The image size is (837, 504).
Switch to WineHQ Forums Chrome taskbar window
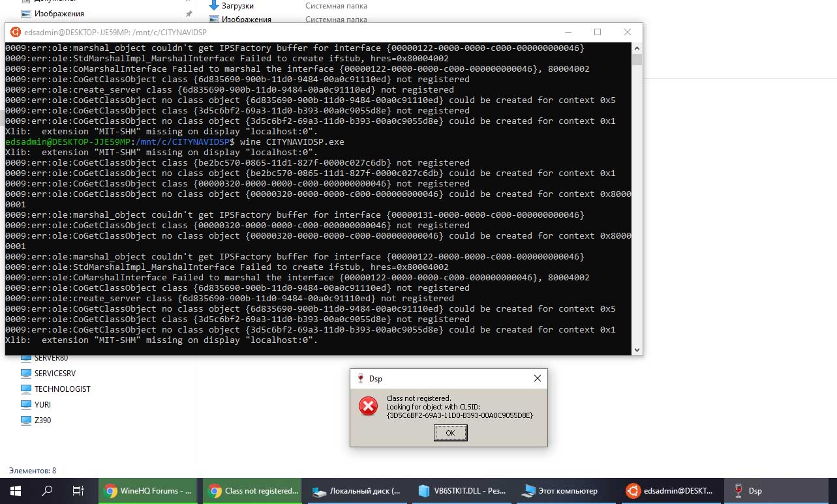(149, 491)
